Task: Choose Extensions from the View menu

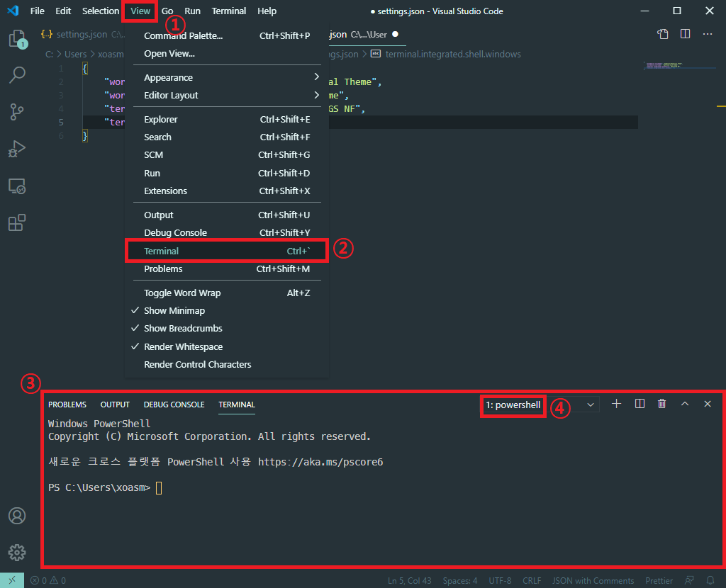Action: (227, 191)
